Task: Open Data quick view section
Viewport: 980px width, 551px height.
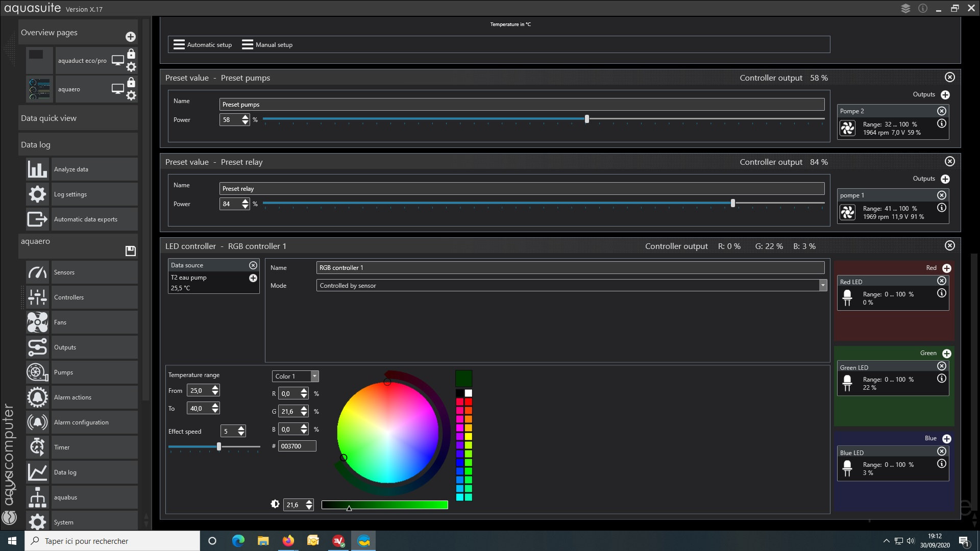Action: click(48, 118)
